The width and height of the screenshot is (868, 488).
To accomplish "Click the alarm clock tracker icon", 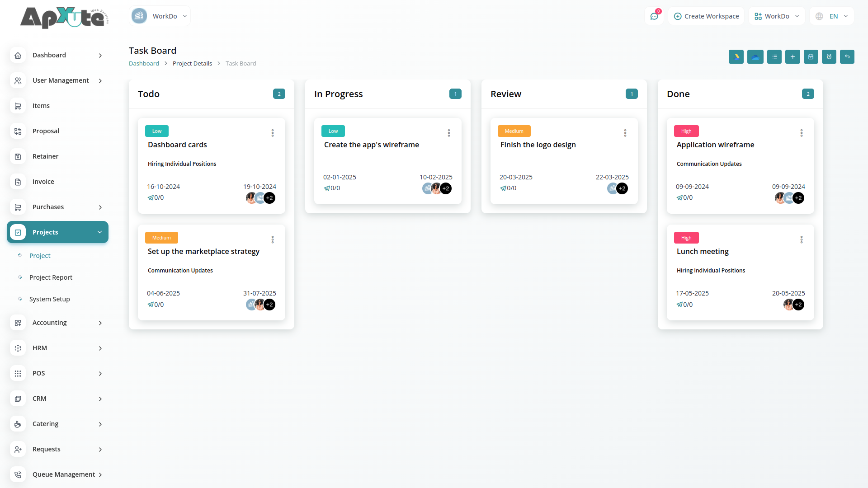I will click(x=829, y=57).
